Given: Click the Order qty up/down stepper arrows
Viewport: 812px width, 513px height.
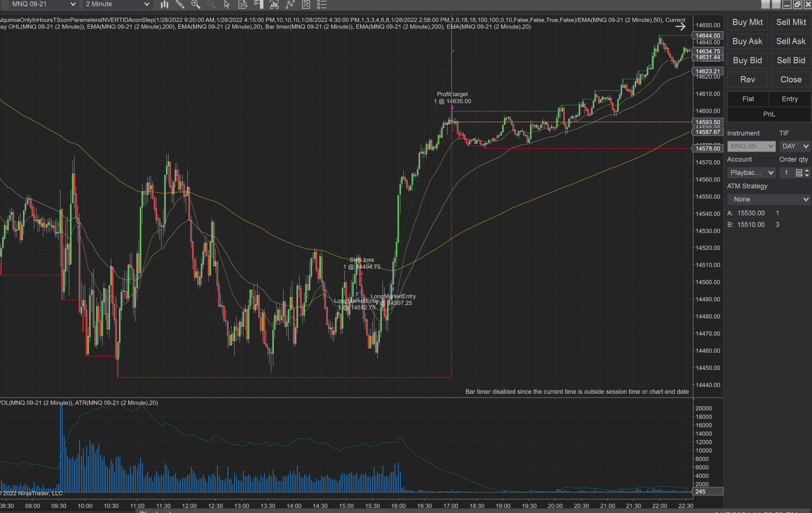Looking at the screenshot, I should 807,173.
